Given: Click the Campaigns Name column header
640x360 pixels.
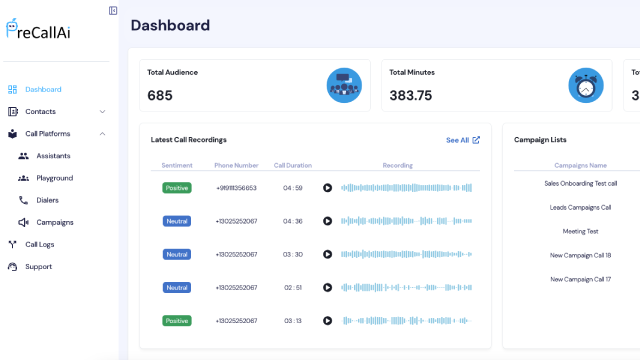Looking at the screenshot, I should pyautogui.click(x=580, y=165).
